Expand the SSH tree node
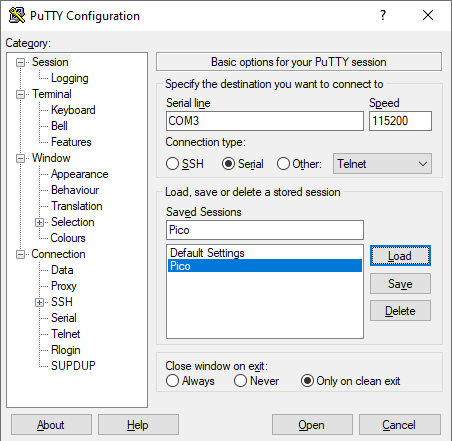 [39, 302]
